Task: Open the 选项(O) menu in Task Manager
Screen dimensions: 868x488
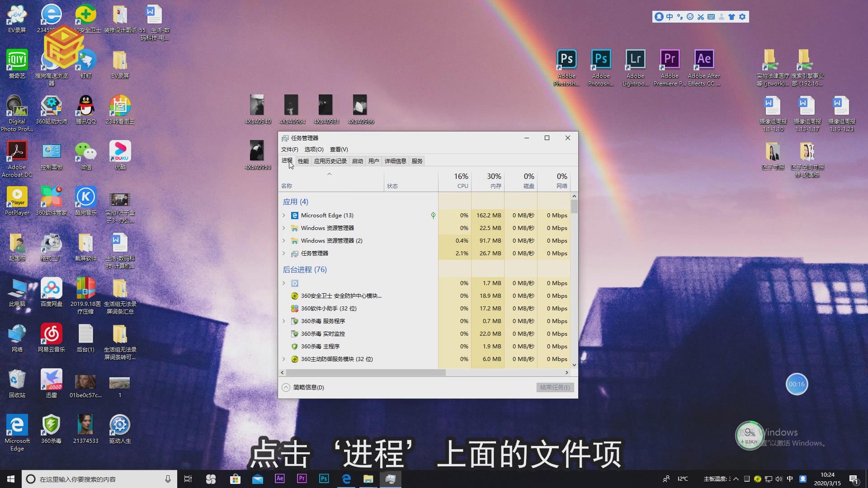Action: (x=314, y=149)
